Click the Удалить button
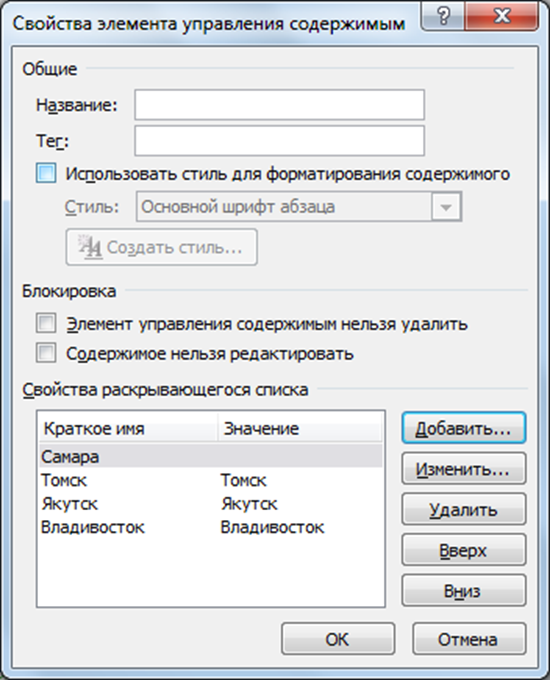The height and width of the screenshot is (680, 550). 464,510
